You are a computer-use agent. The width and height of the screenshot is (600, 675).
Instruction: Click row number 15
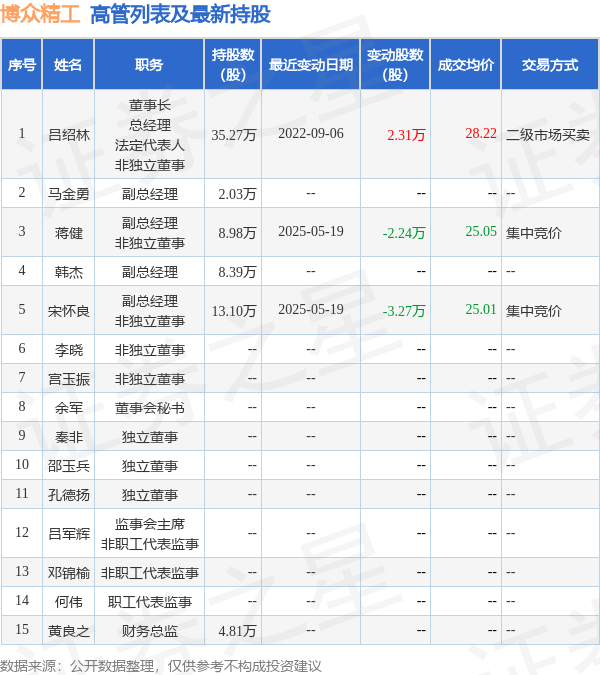coord(22,629)
